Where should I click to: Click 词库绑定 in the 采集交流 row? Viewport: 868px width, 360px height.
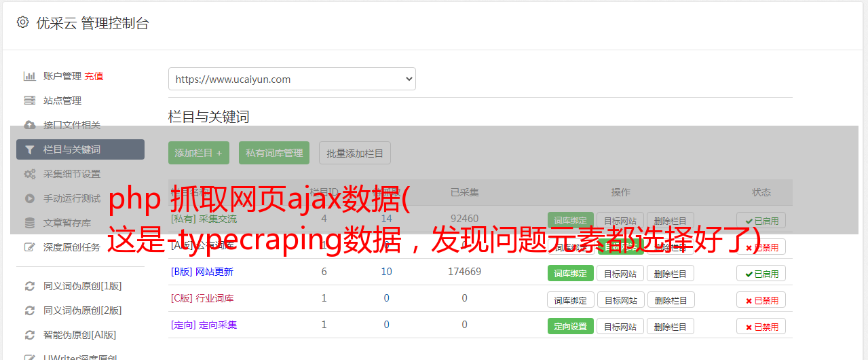tap(570, 220)
